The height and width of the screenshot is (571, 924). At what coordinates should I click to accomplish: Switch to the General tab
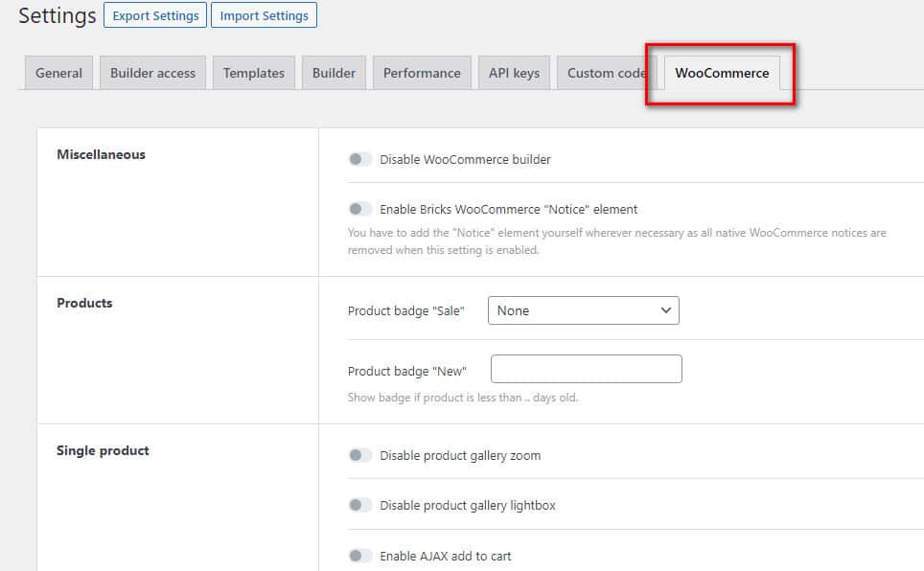pyautogui.click(x=58, y=73)
